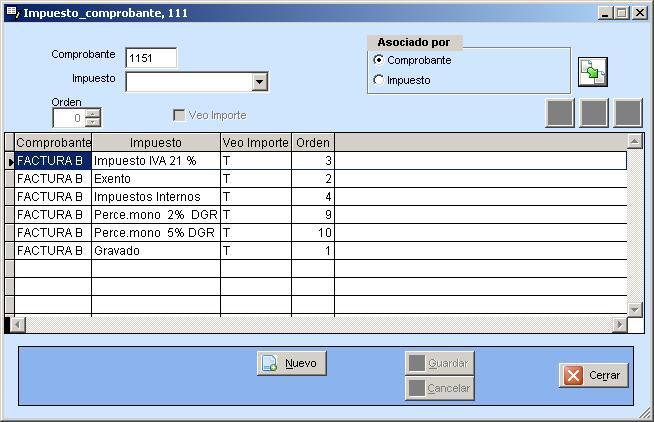Image resolution: width=654 pixels, height=422 pixels.
Task: Decrease the Orden spinner value
Action: [93, 123]
